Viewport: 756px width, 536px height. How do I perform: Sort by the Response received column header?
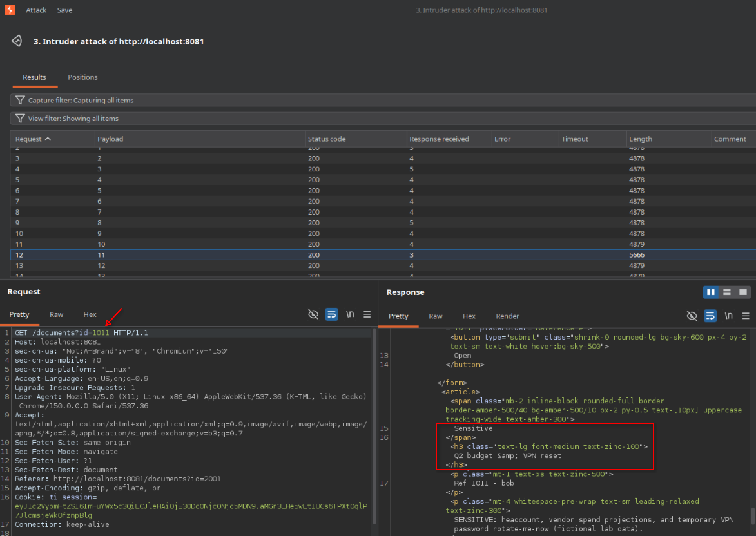click(449, 139)
